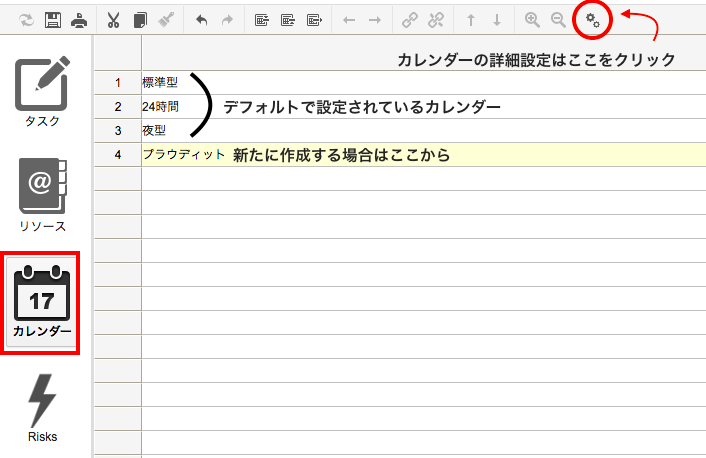Viewport: 706px width, 458px height.
Task: Switch to the カレンダー view
Action: [x=41, y=302]
